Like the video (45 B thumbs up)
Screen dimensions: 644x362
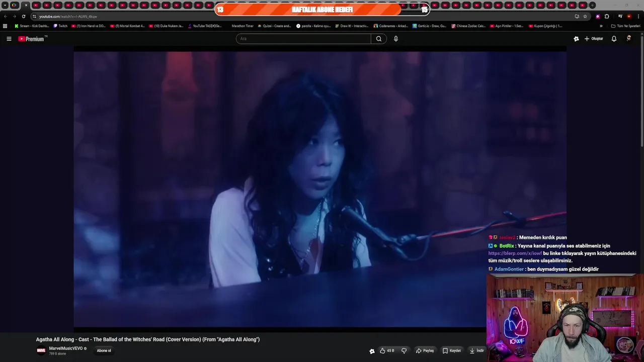pos(387,350)
